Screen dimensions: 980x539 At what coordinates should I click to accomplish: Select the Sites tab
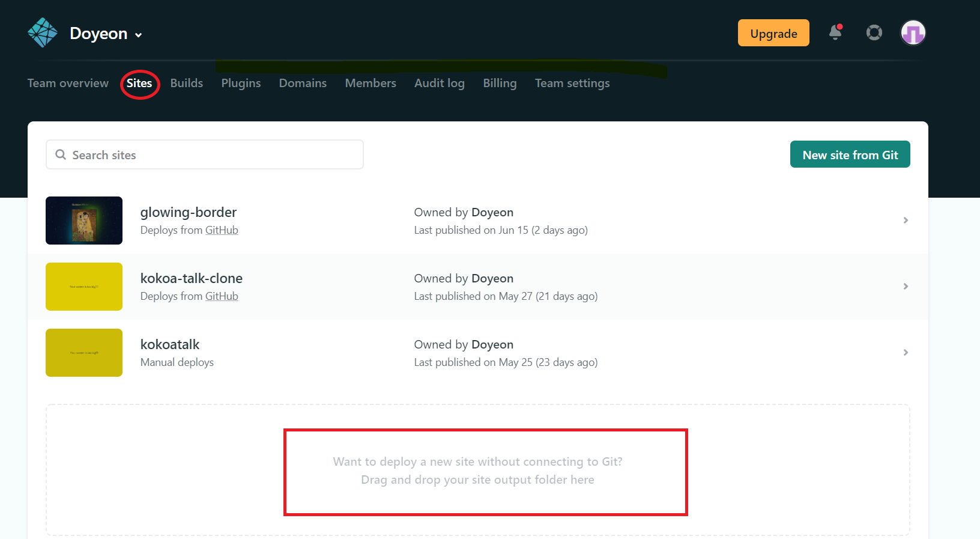pos(139,83)
